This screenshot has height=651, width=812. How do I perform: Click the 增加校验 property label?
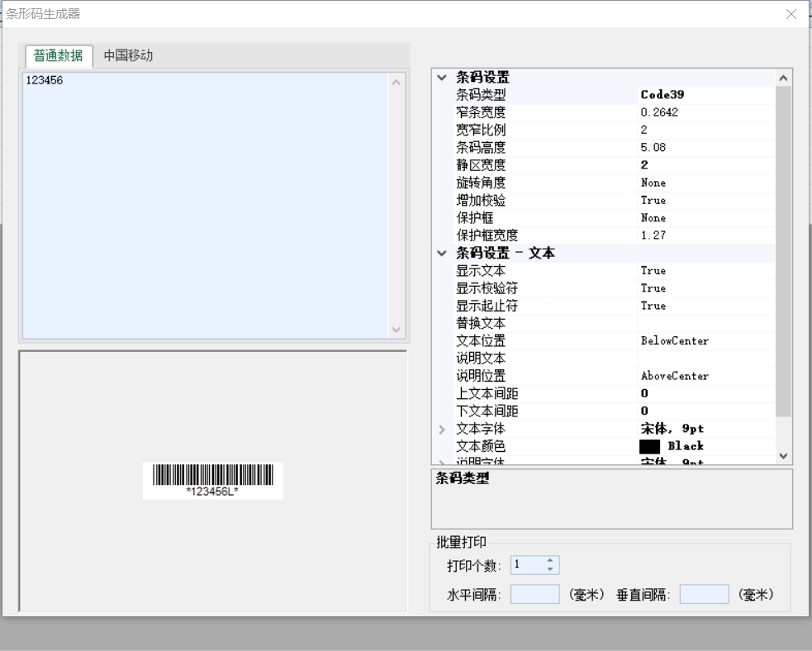481,201
